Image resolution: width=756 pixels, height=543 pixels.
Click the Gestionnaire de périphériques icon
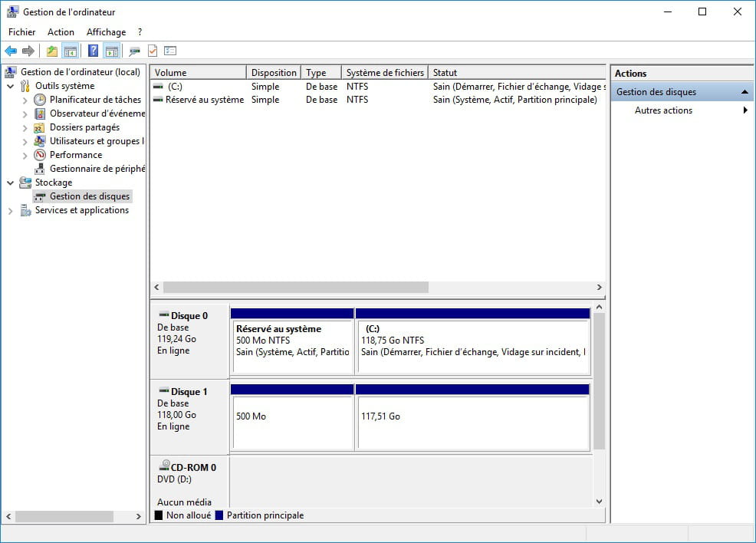click(x=40, y=169)
